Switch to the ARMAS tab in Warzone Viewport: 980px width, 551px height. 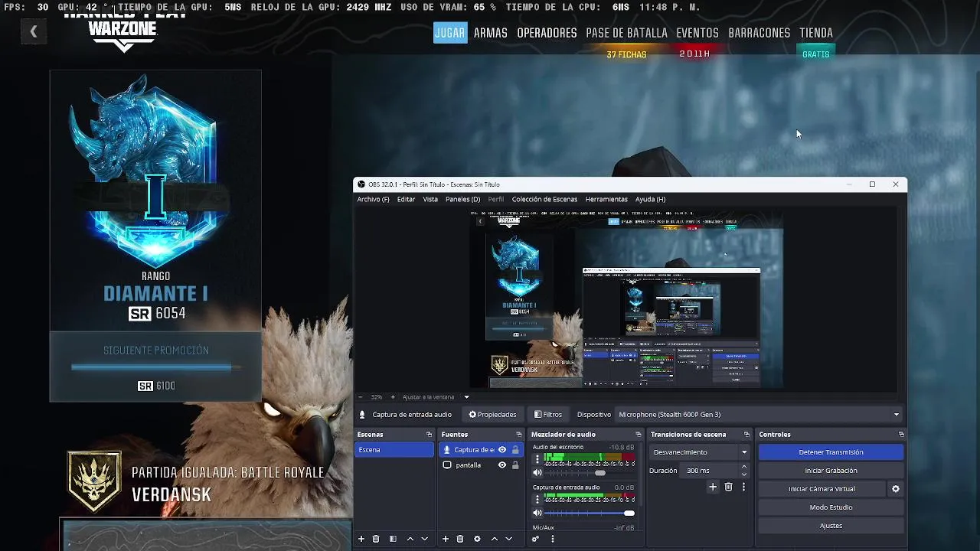(491, 33)
